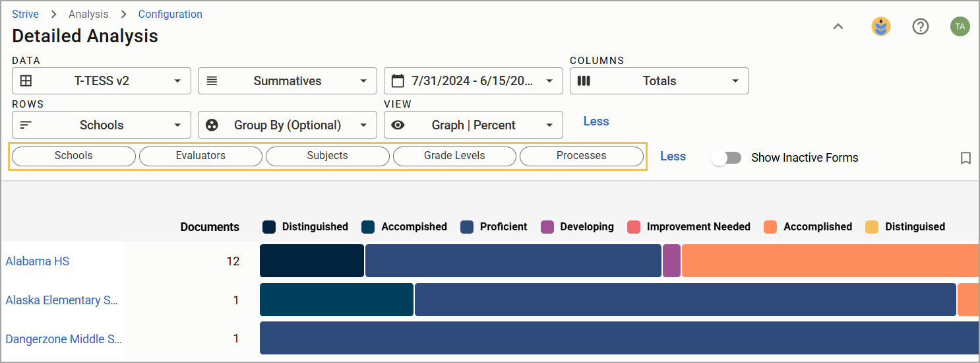The image size is (980, 363).
Task: Click the grid icon in T-TESS v2 dropdown
Action: click(x=26, y=81)
